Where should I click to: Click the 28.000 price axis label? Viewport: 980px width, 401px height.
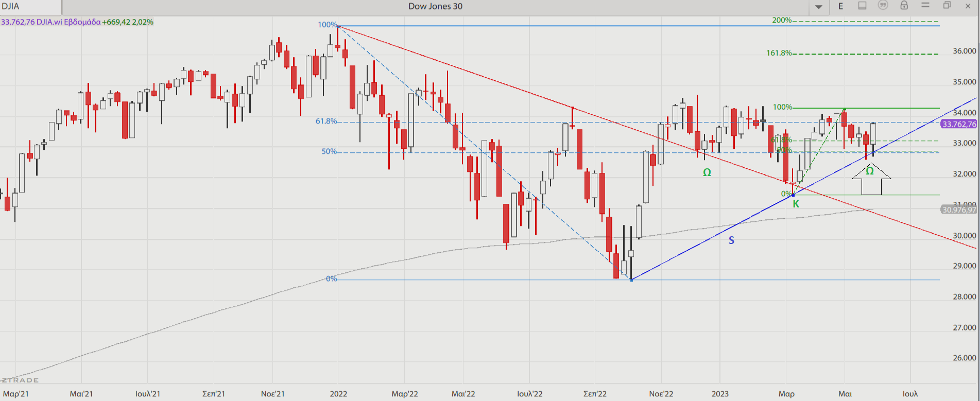point(964,297)
